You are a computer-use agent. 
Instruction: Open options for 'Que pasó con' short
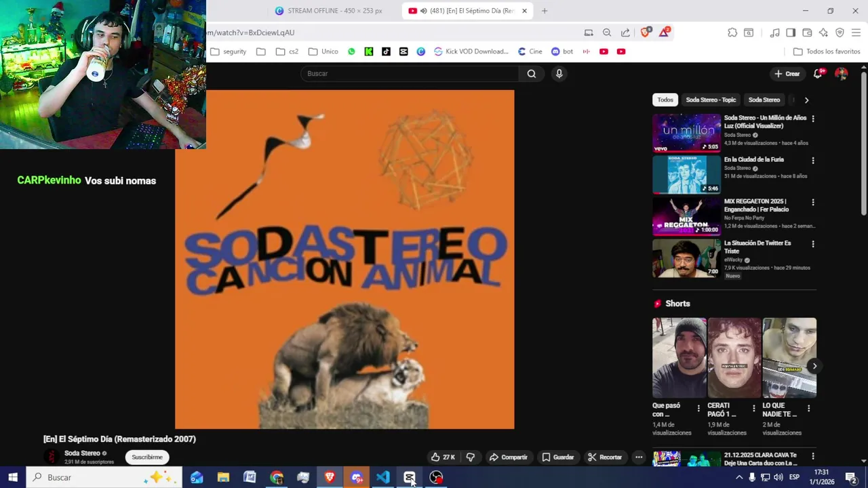[698, 408]
